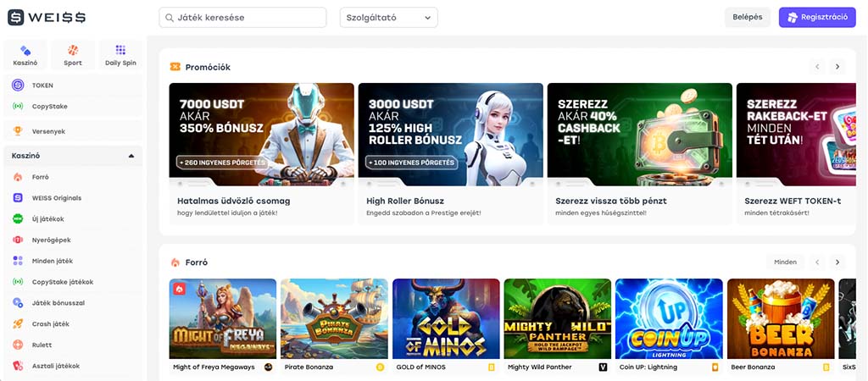Click the CopyStake signal icon

[x=18, y=106]
